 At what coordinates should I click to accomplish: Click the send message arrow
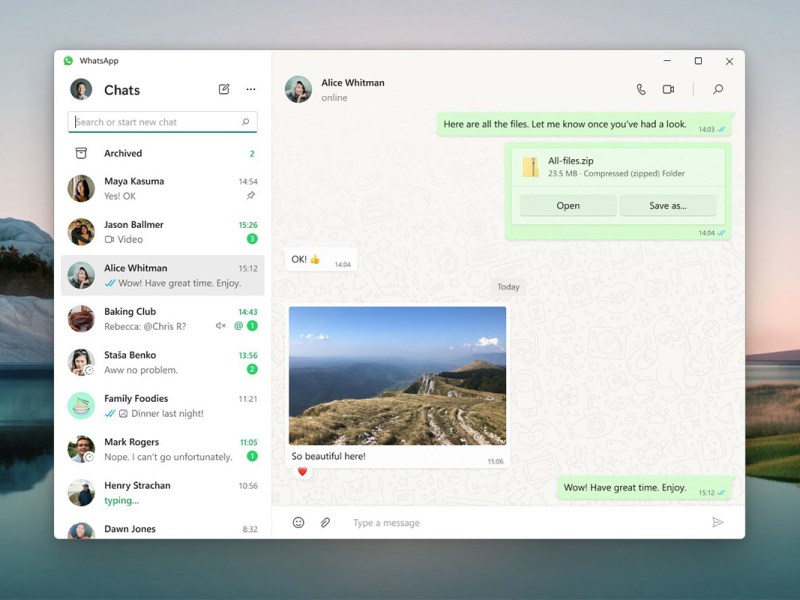[x=717, y=522]
